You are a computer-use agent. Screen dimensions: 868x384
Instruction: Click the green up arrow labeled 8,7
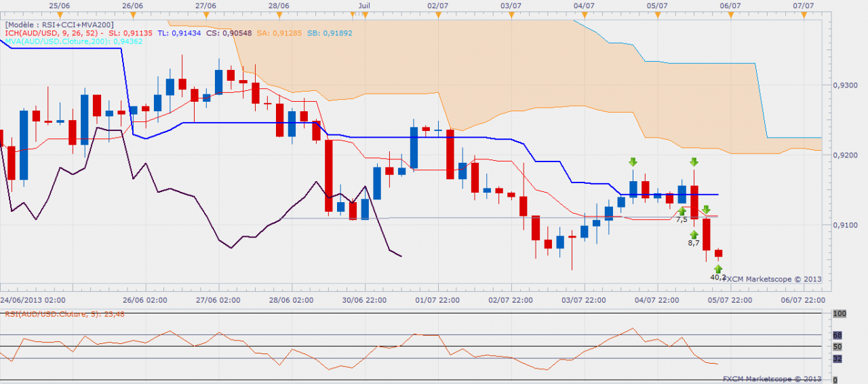[x=694, y=234]
